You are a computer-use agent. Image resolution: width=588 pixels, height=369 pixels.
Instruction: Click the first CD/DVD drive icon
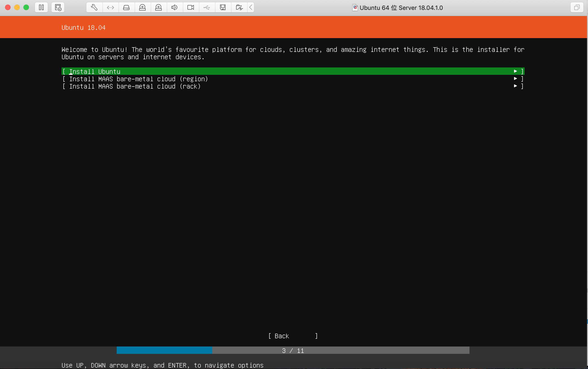click(x=142, y=8)
